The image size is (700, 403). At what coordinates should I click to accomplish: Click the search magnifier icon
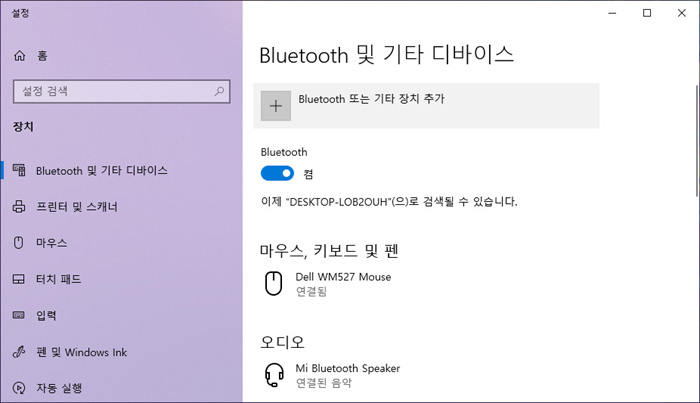(x=219, y=91)
